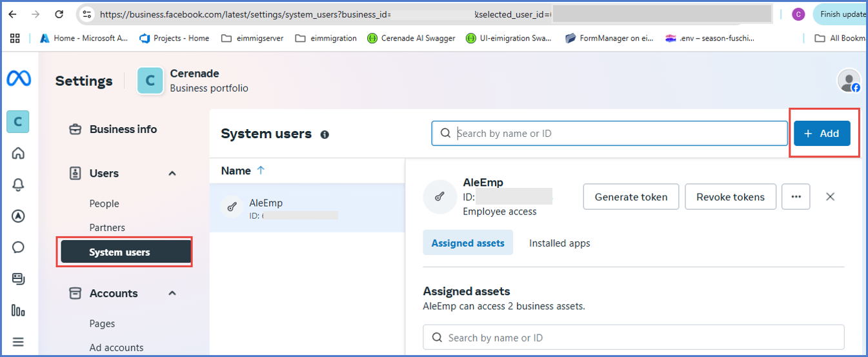Reload the page with browser refresh icon
Screen dimensions: 868x357
pyautogui.click(x=59, y=14)
